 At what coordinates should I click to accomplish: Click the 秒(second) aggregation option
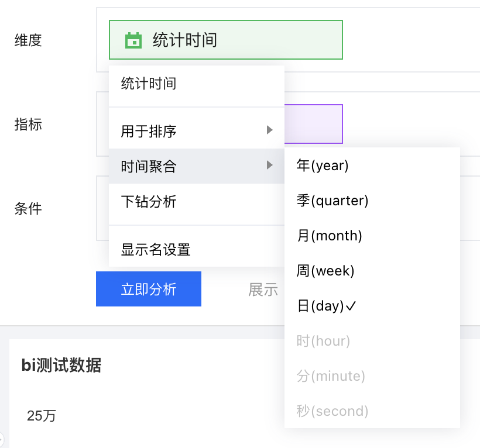click(332, 411)
